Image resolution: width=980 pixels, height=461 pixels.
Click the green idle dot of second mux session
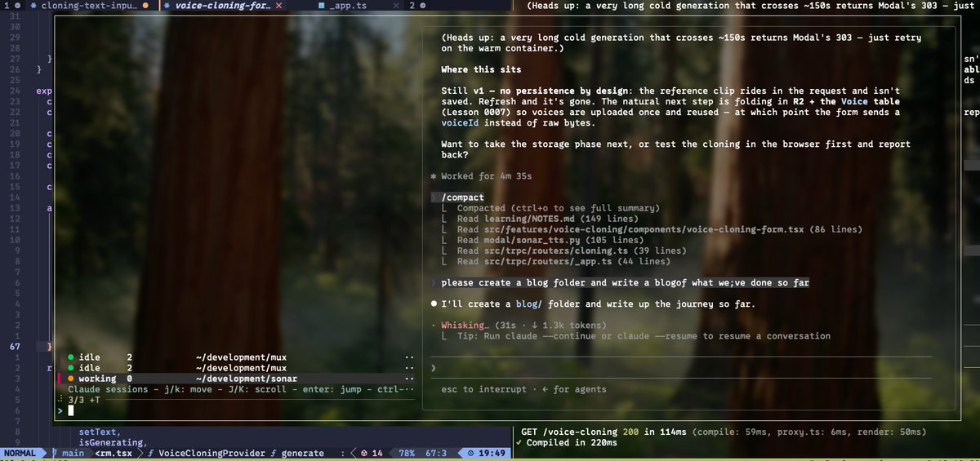click(x=71, y=368)
